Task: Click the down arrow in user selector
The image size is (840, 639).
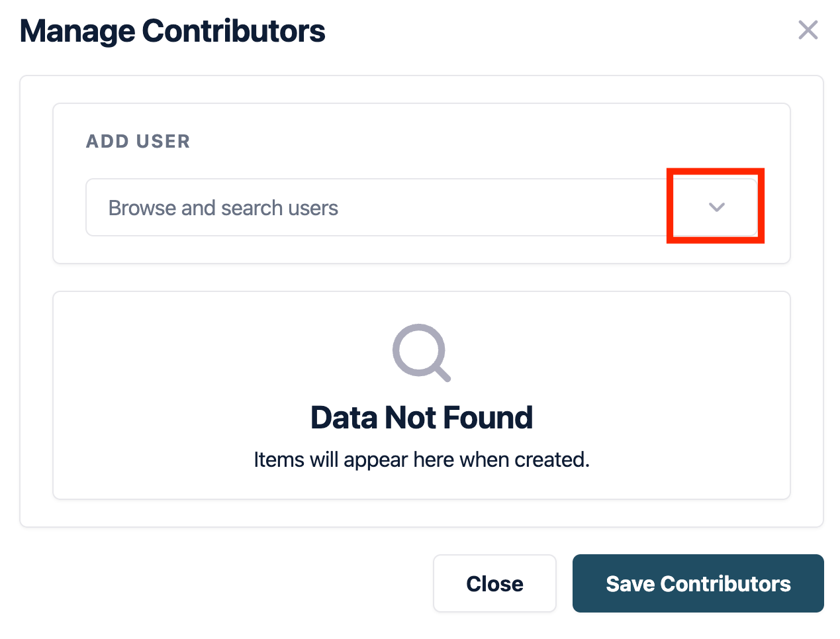Action: pos(716,207)
